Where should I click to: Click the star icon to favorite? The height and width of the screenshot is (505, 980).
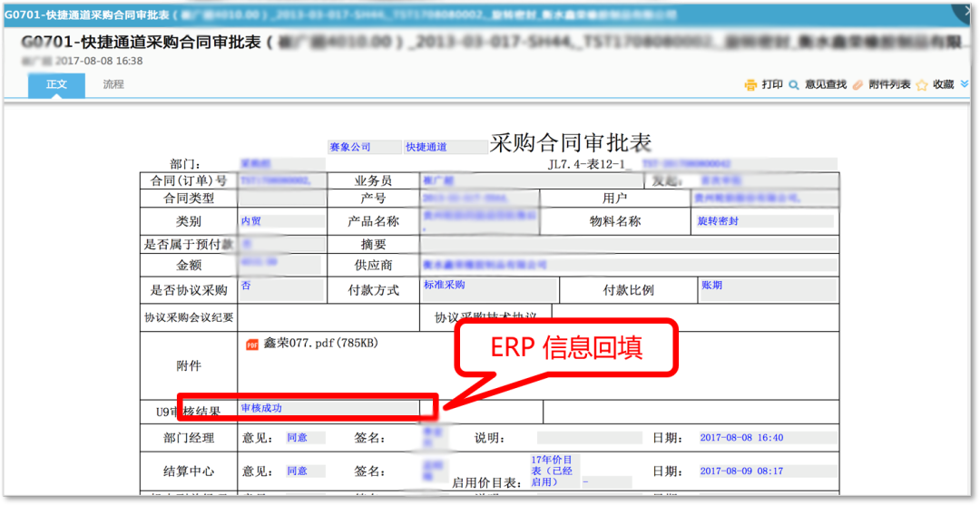921,85
